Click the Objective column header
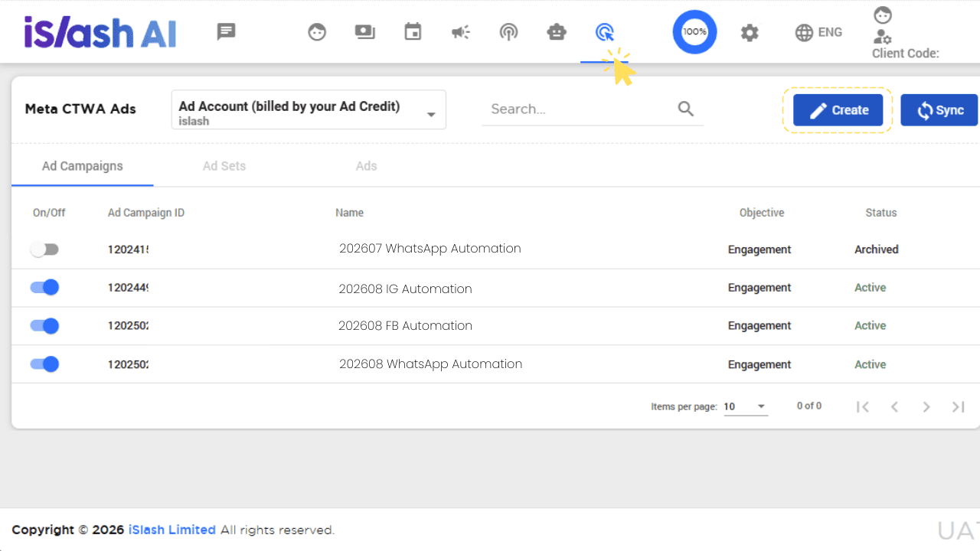980x551 pixels. (x=762, y=213)
